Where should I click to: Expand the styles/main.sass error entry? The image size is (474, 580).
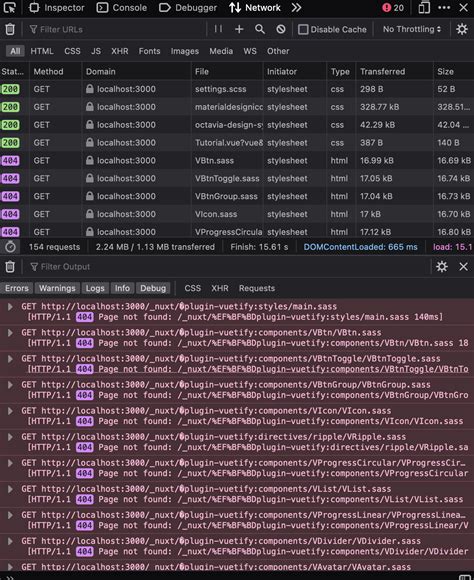[x=10, y=307]
